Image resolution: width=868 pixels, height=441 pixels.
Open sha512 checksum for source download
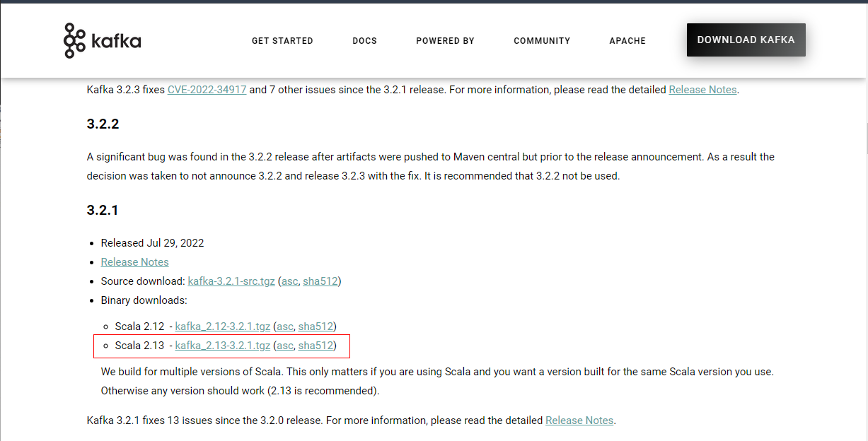click(320, 281)
